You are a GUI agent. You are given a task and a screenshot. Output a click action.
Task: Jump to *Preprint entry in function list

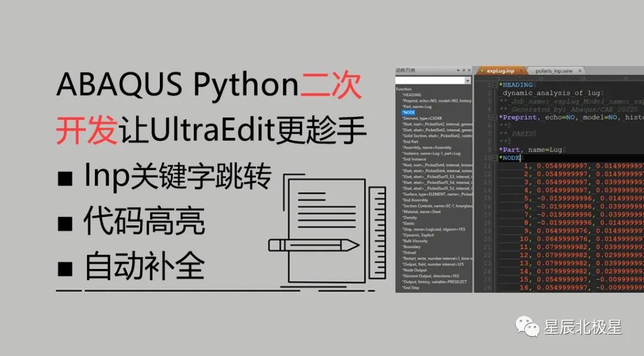point(436,101)
